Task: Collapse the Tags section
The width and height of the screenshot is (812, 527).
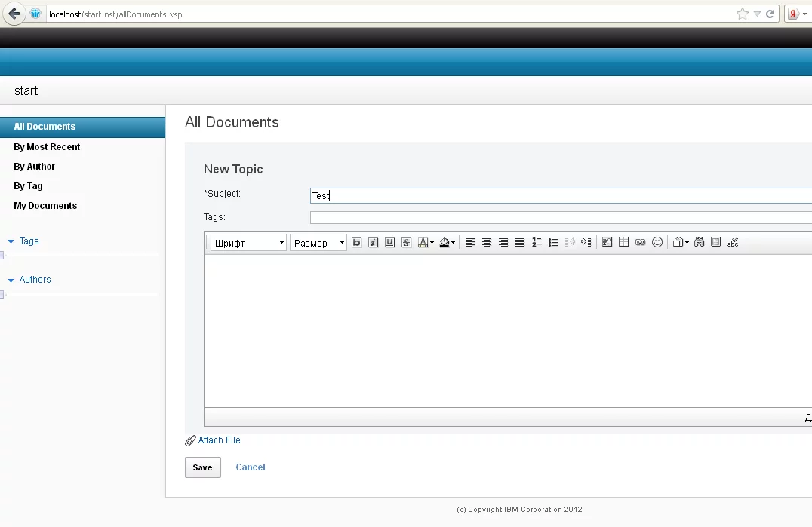Action: tap(11, 241)
